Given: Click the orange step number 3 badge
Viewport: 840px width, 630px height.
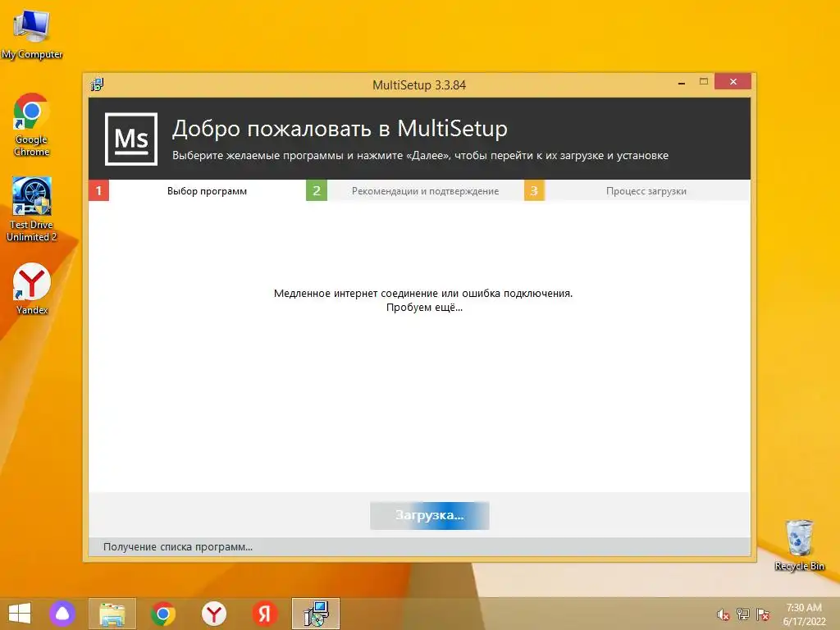Looking at the screenshot, I should tap(534, 190).
